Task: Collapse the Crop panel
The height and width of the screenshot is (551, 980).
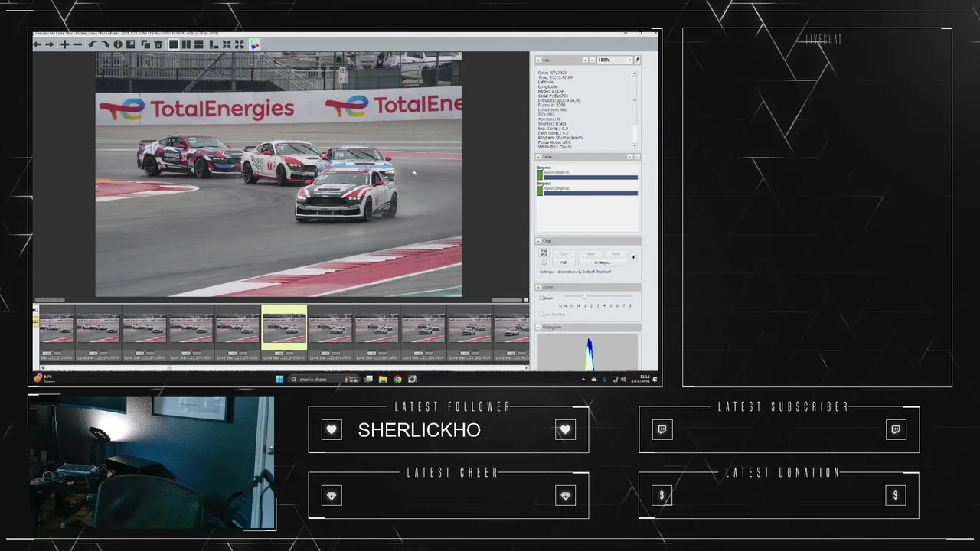Action: [538, 241]
